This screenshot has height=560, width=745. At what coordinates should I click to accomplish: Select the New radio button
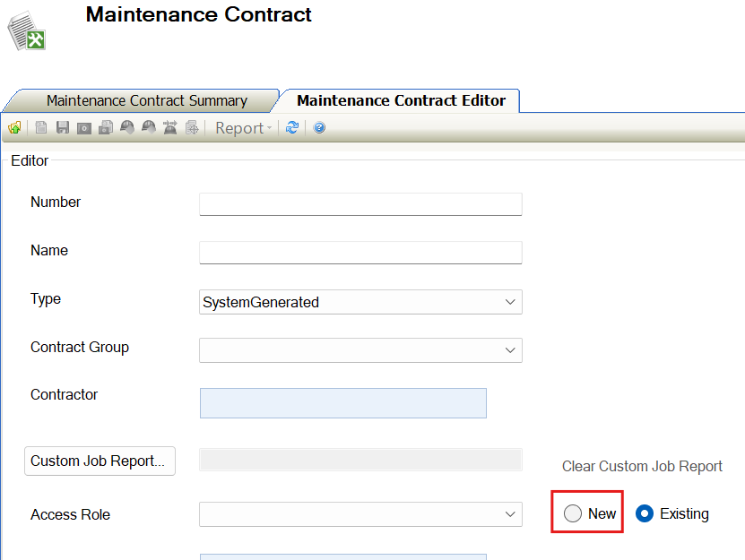point(573,513)
